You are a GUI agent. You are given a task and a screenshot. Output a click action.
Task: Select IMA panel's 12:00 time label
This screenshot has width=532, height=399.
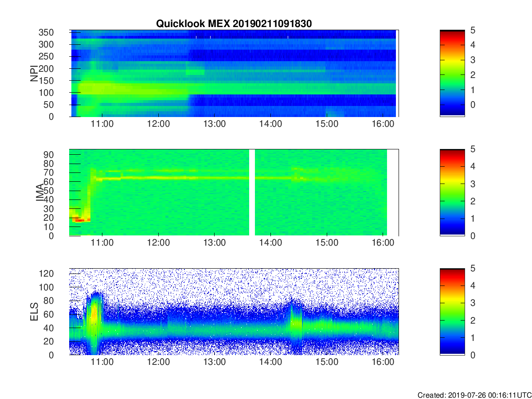coord(158,243)
